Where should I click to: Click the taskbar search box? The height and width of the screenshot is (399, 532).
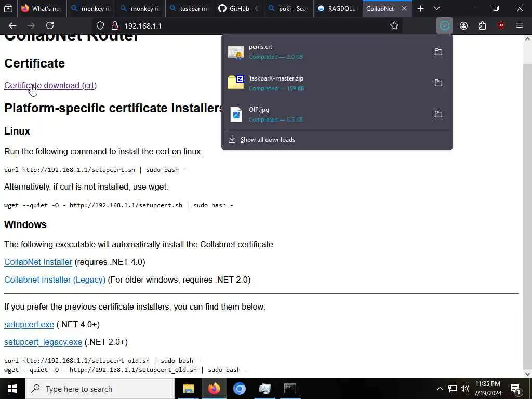pos(99,389)
